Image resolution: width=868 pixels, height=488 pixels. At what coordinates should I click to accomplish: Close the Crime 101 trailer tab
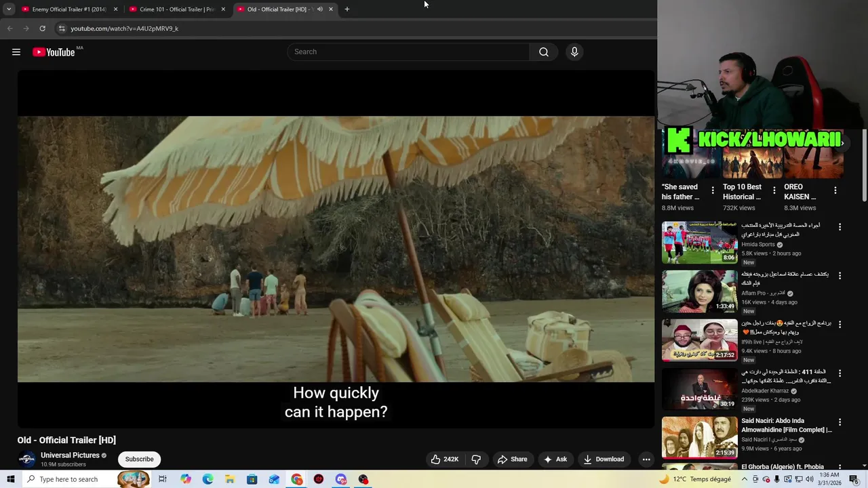click(x=223, y=9)
